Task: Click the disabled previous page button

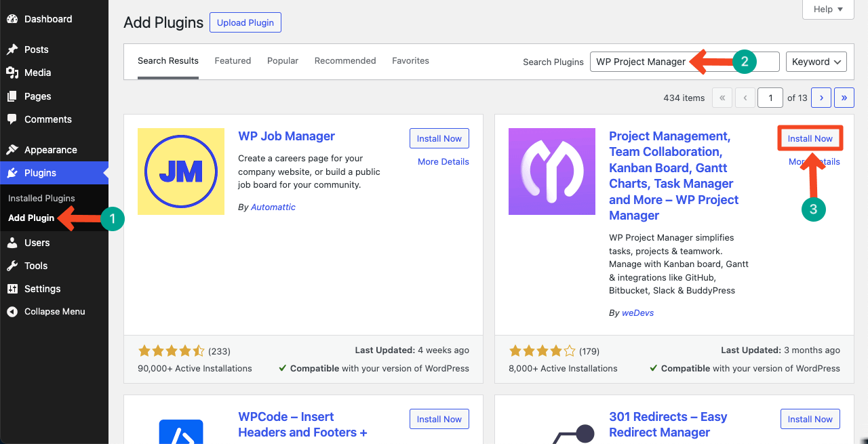Action: tap(745, 98)
